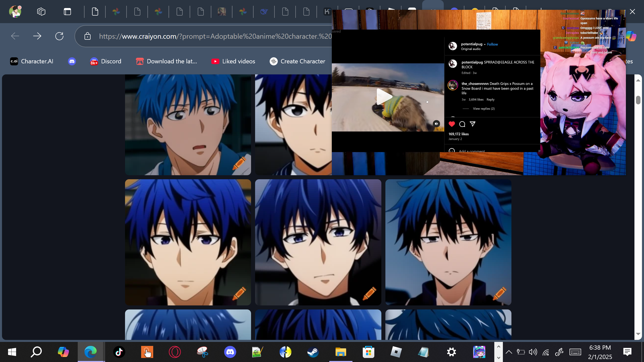Open the tab actions menu icon

click(x=67, y=12)
